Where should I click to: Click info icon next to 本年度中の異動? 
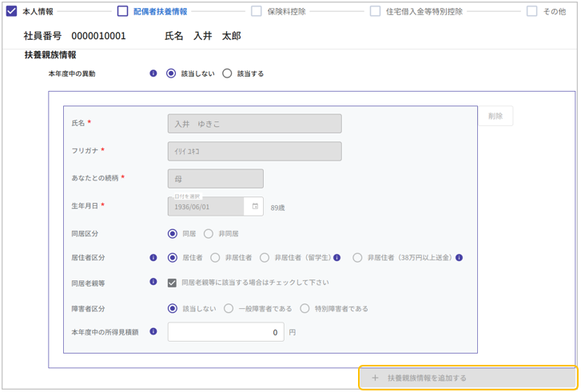coord(153,73)
